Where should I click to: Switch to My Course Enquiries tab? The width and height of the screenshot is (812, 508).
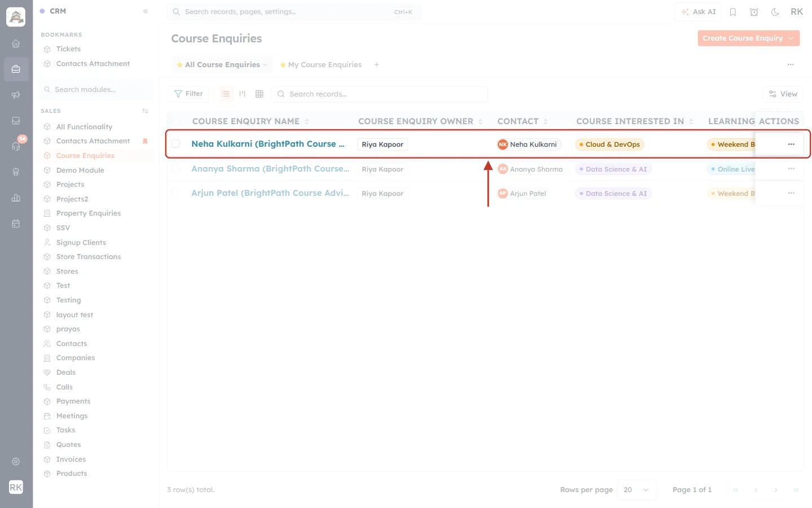point(321,65)
